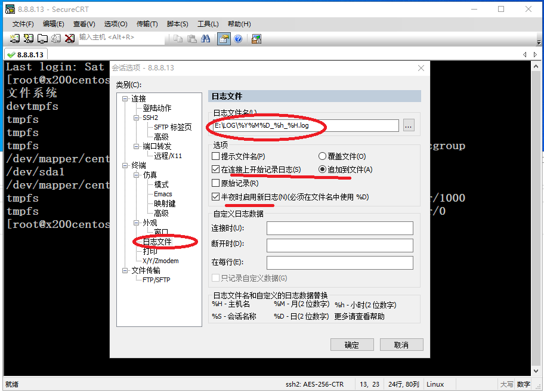Select 登陆动作 in the category tree

(157, 108)
